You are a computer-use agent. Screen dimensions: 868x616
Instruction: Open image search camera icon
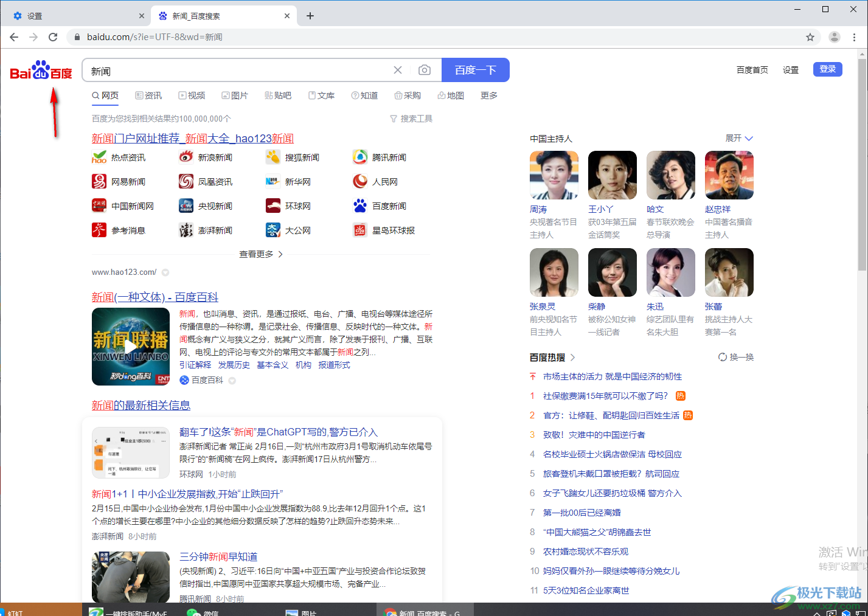pyautogui.click(x=425, y=70)
